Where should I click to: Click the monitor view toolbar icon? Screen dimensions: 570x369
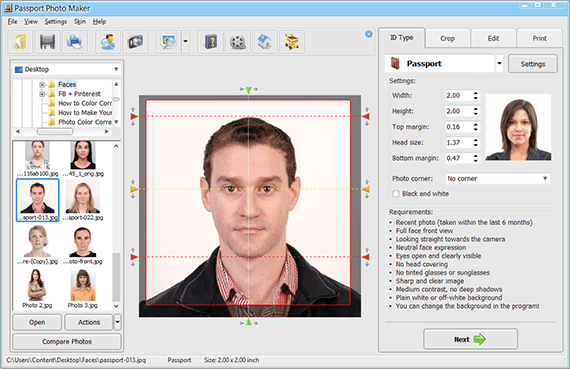coord(169,42)
